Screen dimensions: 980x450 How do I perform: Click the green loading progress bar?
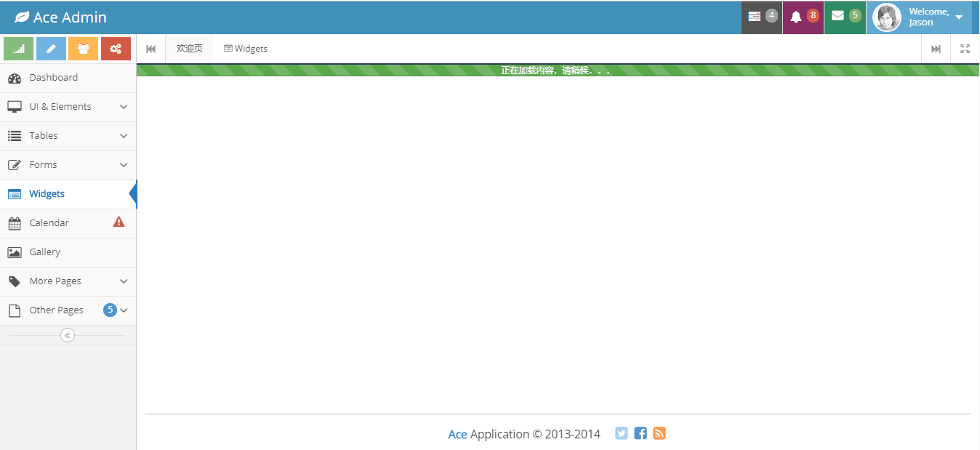(558, 71)
